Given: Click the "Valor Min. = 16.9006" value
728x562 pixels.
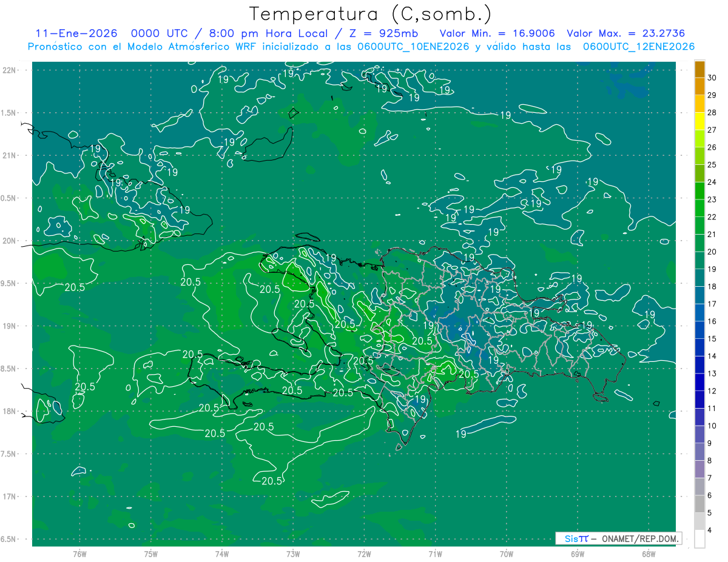Looking at the screenshot, I should pos(497,34).
